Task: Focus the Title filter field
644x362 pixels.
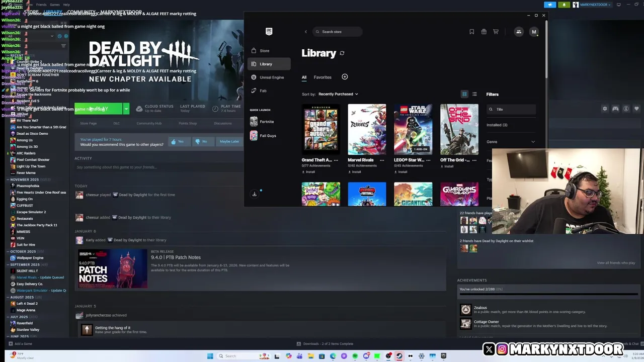Action: [x=511, y=109]
